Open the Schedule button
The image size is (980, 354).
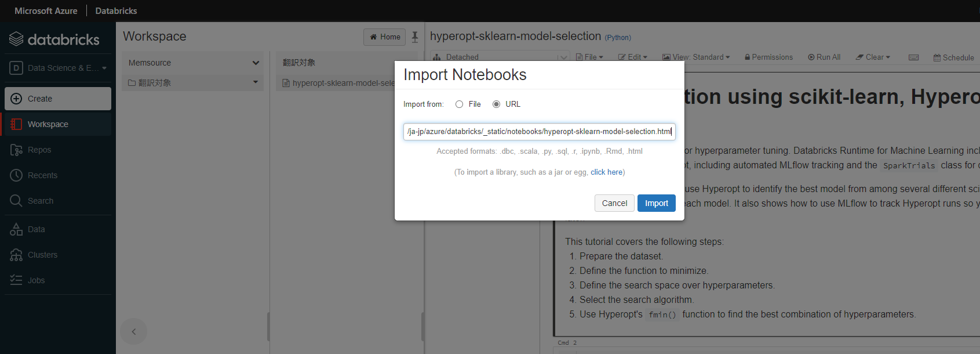click(x=953, y=57)
